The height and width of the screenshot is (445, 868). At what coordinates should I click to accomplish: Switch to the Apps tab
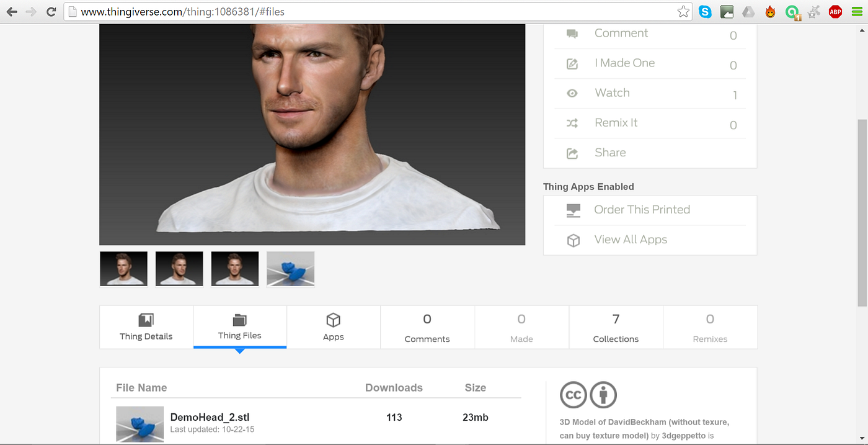point(334,327)
